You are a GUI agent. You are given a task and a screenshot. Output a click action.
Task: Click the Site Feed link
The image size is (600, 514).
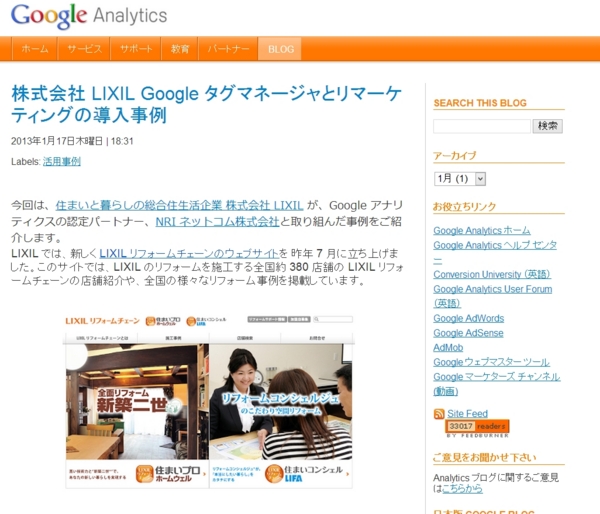[x=467, y=414]
